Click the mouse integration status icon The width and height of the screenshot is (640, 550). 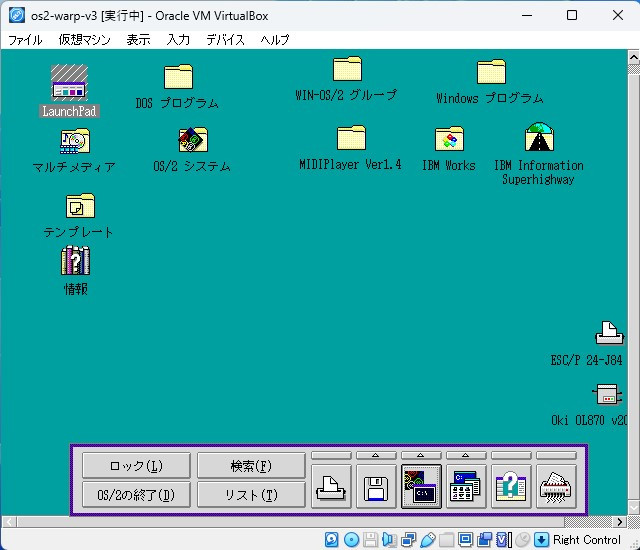click(522, 540)
